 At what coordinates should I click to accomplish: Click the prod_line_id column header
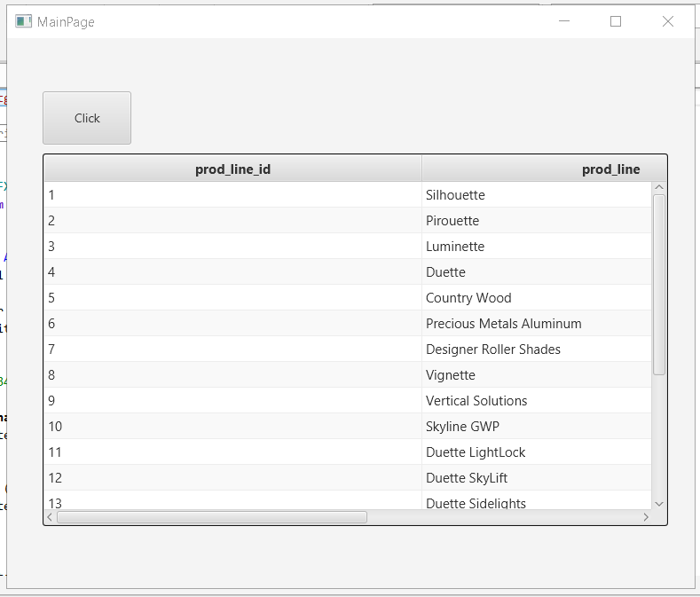click(232, 169)
